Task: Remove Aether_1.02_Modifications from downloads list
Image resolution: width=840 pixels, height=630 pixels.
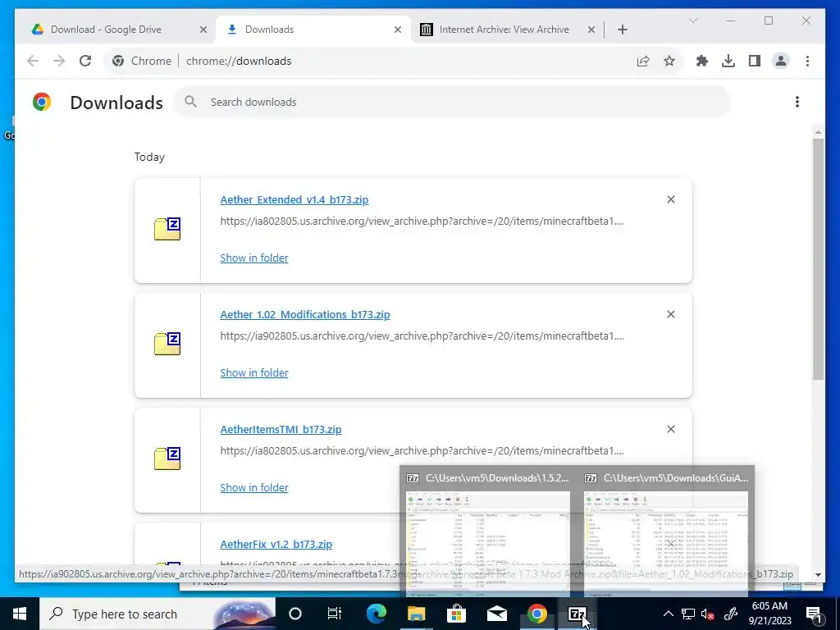Action: point(671,314)
